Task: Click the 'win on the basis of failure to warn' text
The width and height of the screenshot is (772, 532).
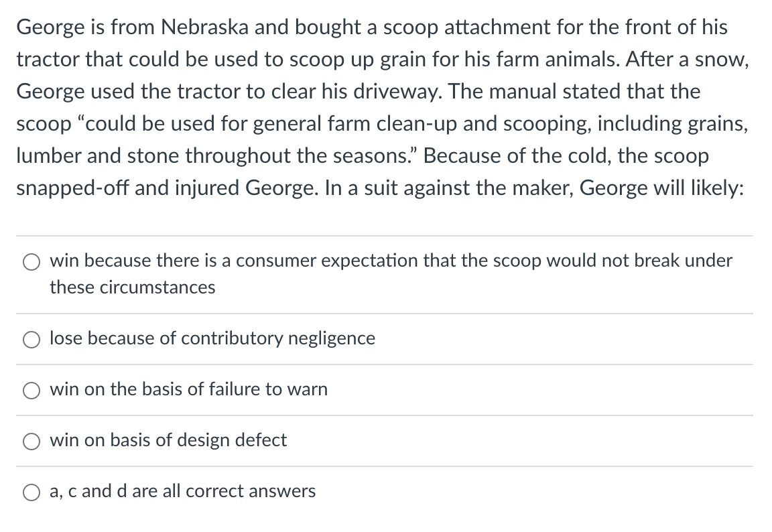Action: [188, 389]
